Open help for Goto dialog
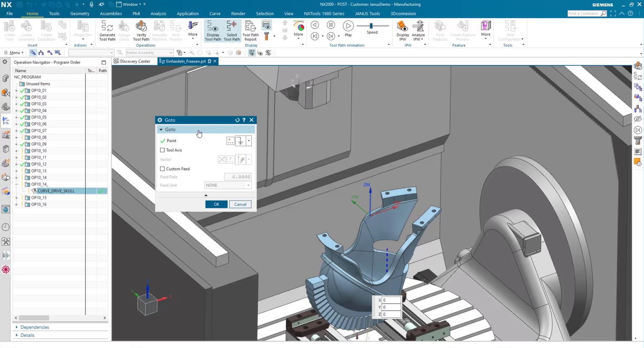Image resolution: width=644 pixels, height=348 pixels. [244, 120]
